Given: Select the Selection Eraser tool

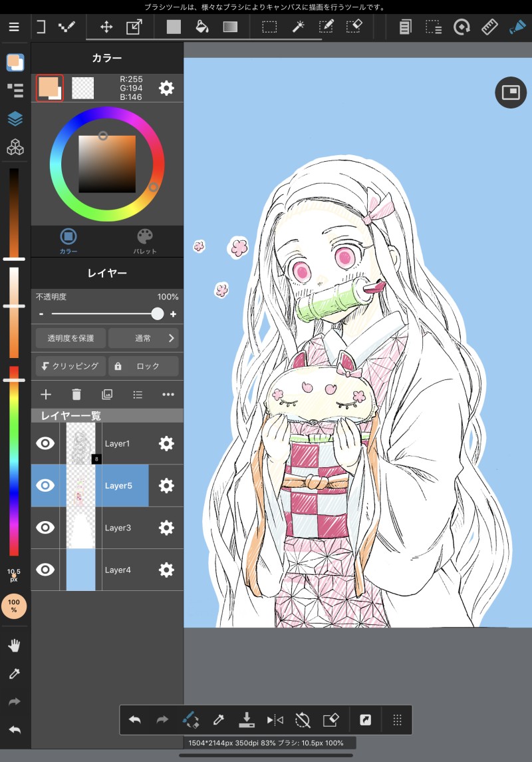Looking at the screenshot, I should point(354,27).
